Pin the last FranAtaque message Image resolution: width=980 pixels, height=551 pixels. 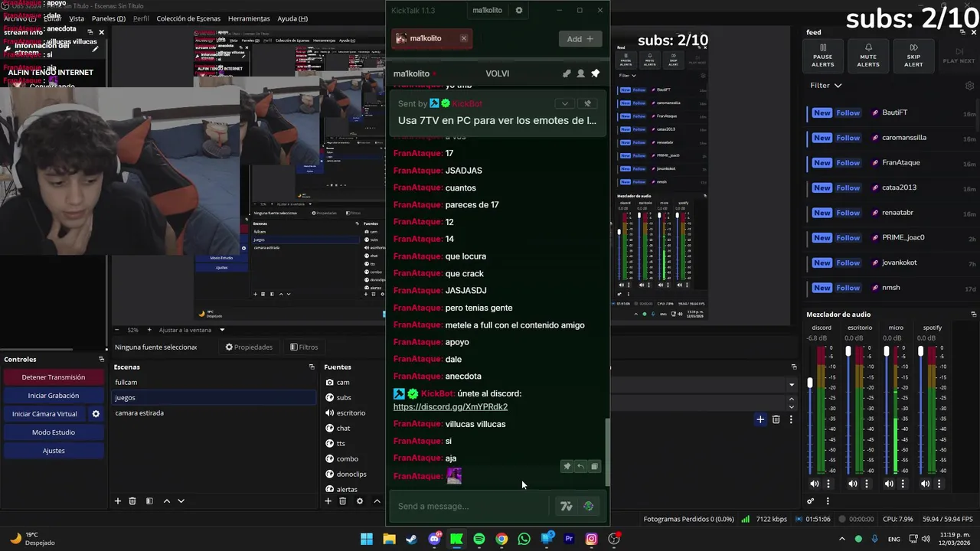pyautogui.click(x=567, y=466)
